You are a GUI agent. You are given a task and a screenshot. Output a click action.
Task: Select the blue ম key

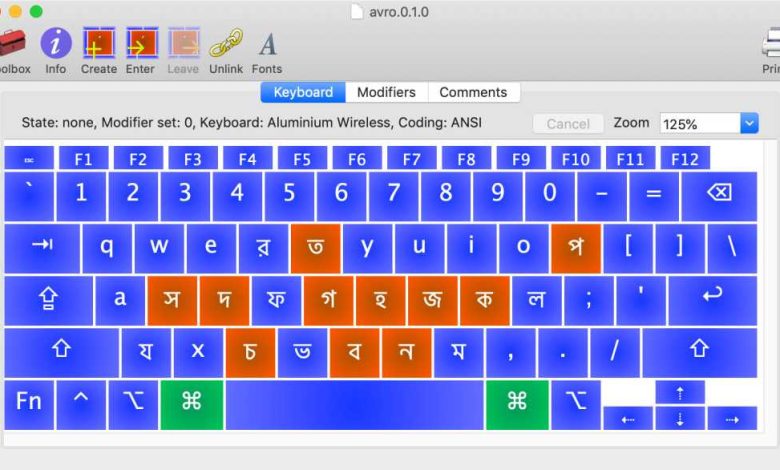click(x=459, y=353)
